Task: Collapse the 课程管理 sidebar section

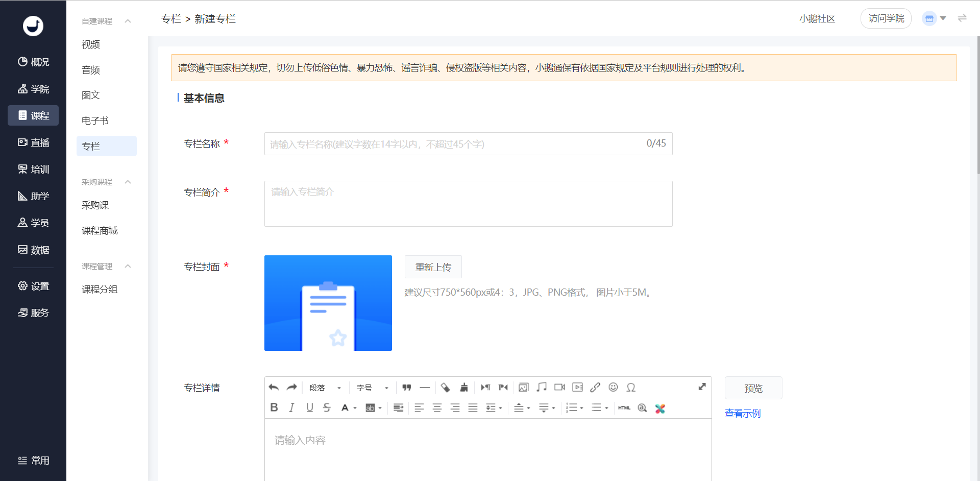Action: click(128, 266)
